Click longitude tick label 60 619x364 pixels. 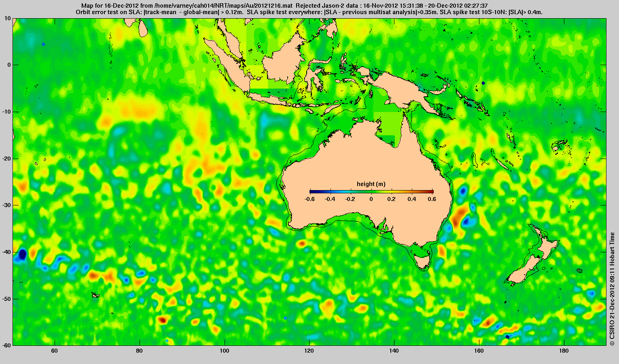coord(54,351)
